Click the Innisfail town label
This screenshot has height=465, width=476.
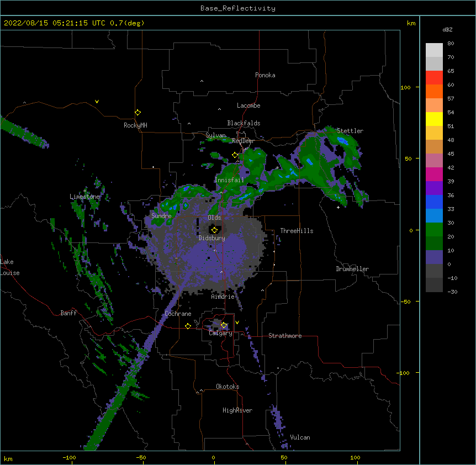tap(229, 180)
